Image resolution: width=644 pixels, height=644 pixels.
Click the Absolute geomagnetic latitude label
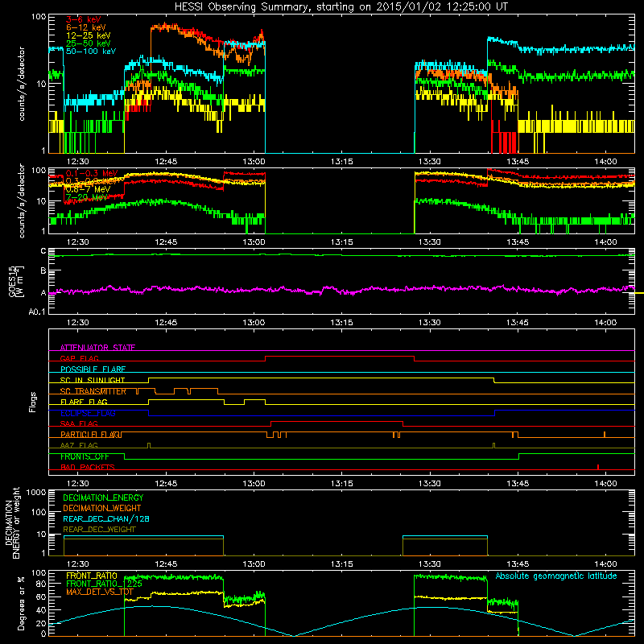[556, 576]
